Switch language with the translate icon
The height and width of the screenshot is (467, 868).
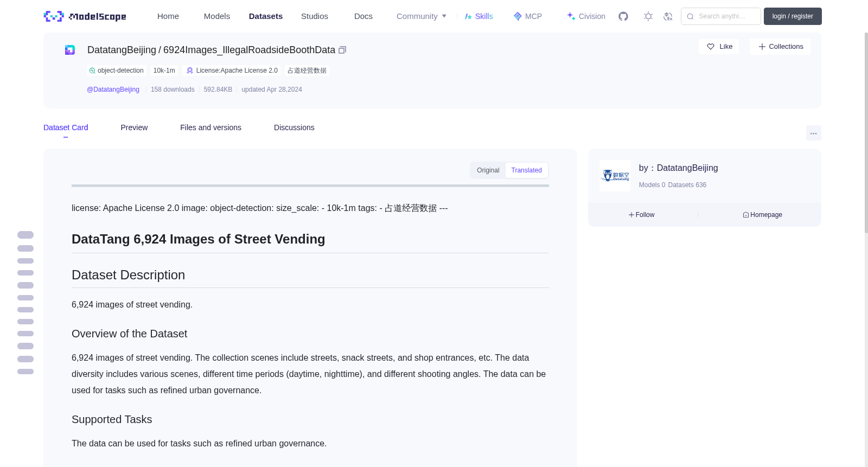pos(668,16)
